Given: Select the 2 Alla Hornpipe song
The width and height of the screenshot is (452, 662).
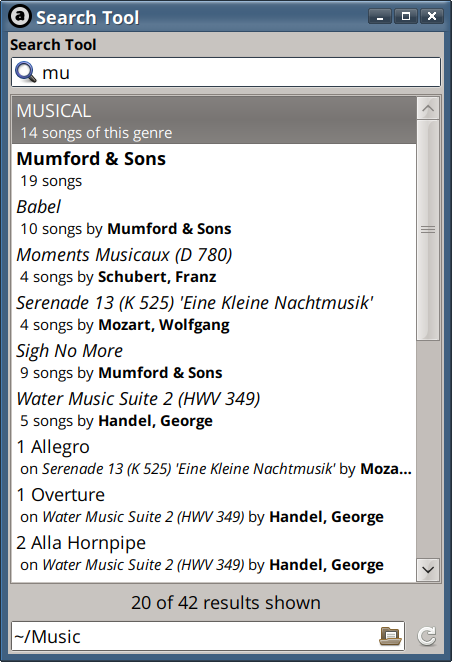Looking at the screenshot, I should click(x=214, y=553).
